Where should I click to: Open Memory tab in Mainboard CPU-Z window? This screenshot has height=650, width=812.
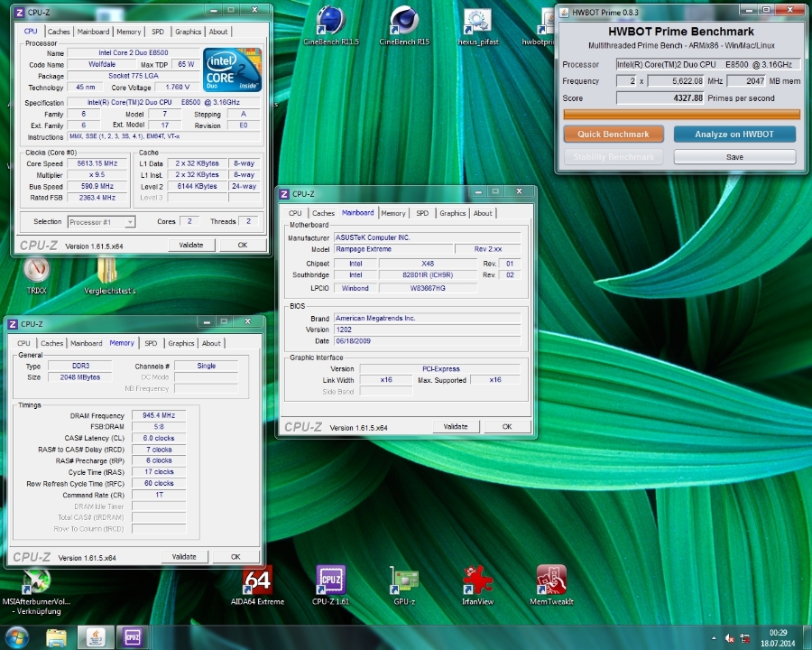[393, 213]
